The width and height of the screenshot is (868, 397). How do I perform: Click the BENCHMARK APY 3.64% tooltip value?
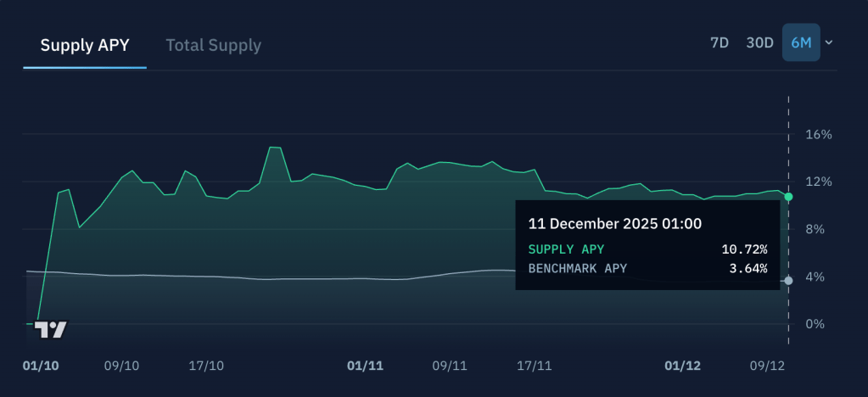748,269
